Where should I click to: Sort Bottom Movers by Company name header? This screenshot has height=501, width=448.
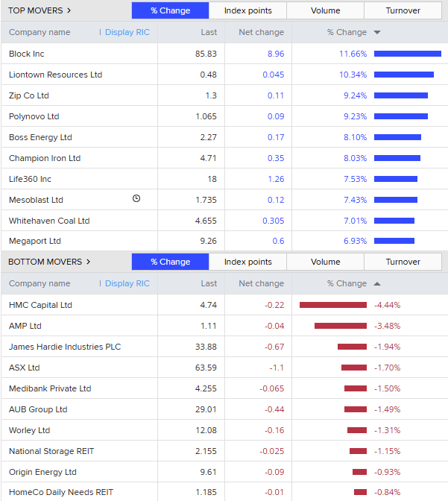pyautogui.click(x=40, y=283)
